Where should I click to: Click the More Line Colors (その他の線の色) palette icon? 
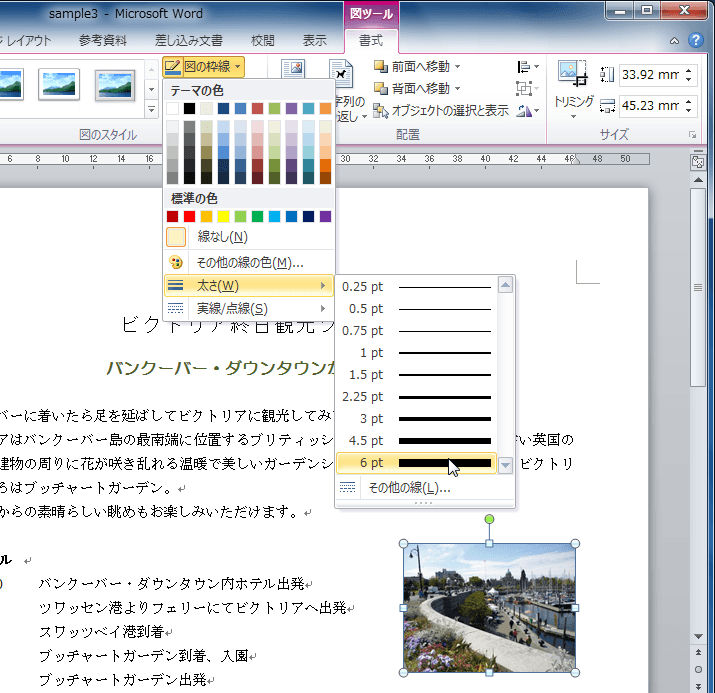pyautogui.click(x=176, y=263)
